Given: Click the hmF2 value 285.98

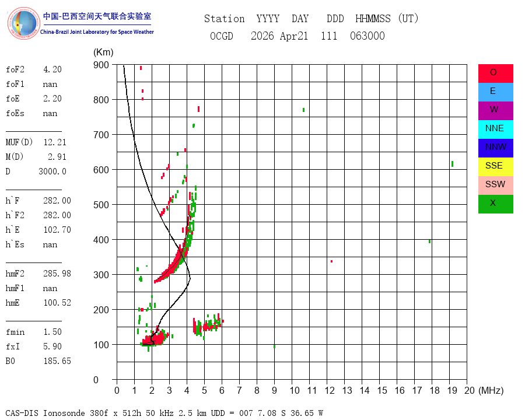Looking at the screenshot, I should point(57,274).
